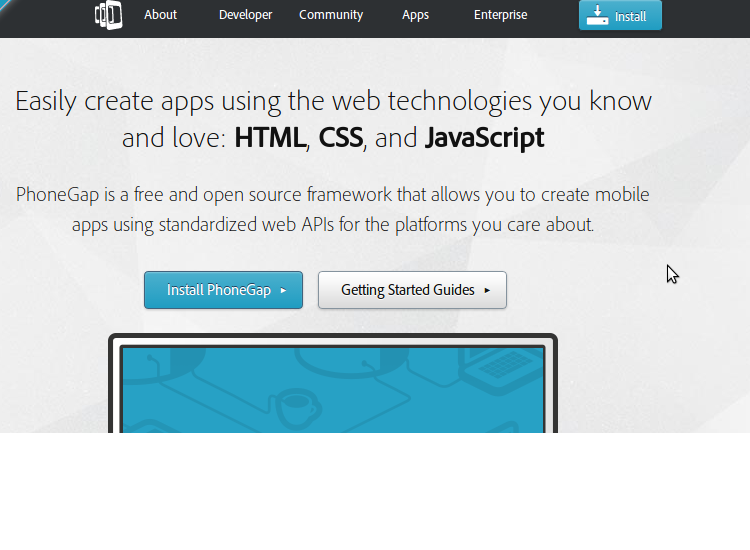Click the bold CSS text in headline
The image size is (750, 550).
341,138
